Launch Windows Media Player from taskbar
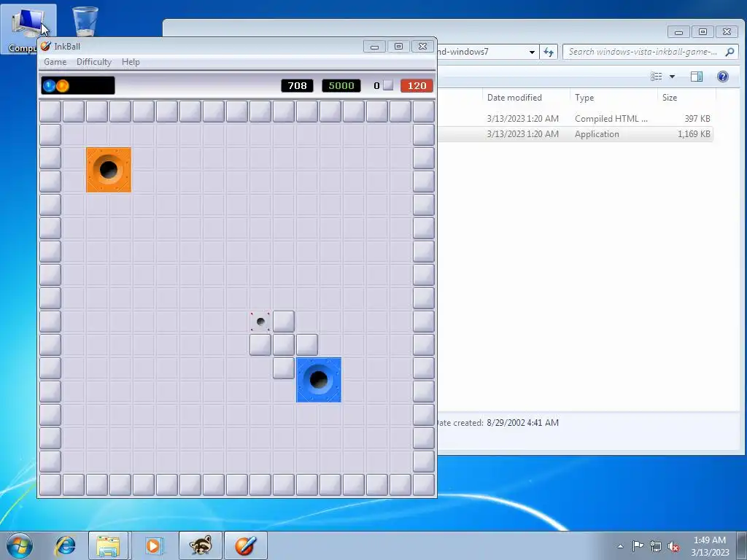This screenshot has height=560, width=747. tap(153, 545)
